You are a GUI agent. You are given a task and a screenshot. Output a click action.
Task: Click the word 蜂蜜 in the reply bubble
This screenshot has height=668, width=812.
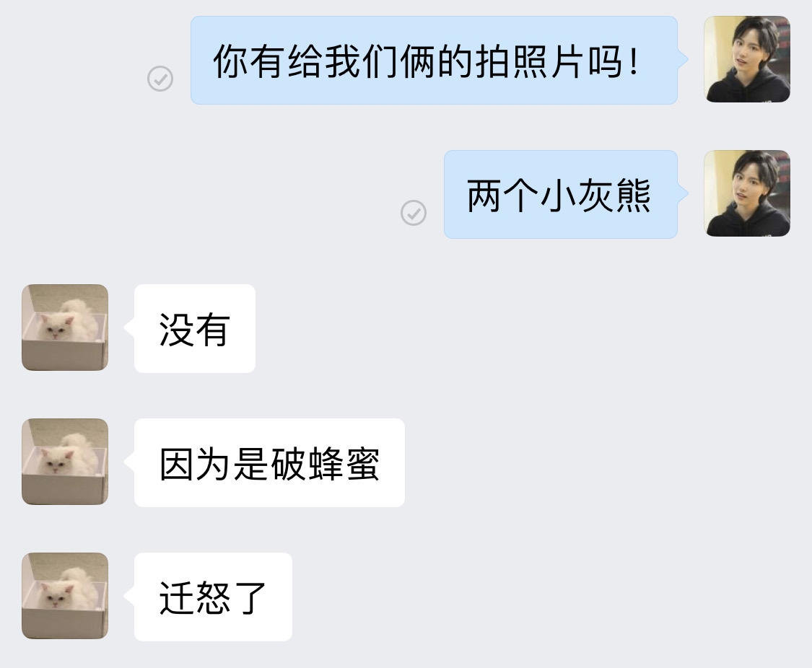coord(344,464)
